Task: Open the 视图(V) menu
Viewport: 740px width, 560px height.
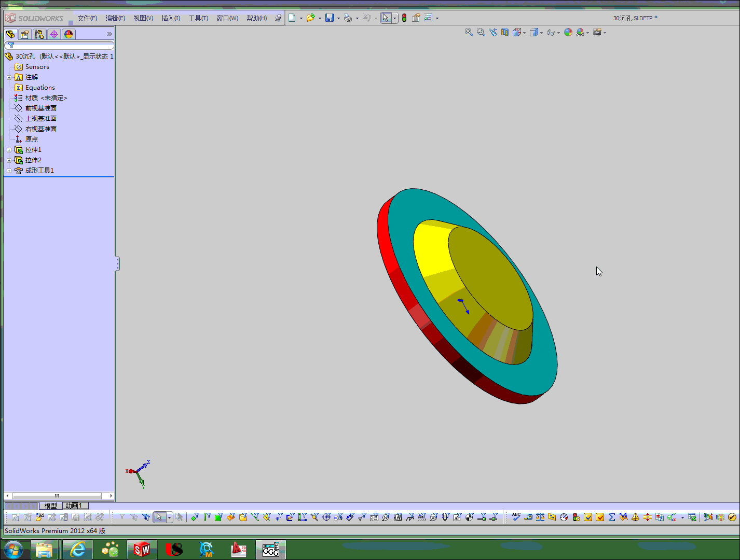Action: coord(143,18)
